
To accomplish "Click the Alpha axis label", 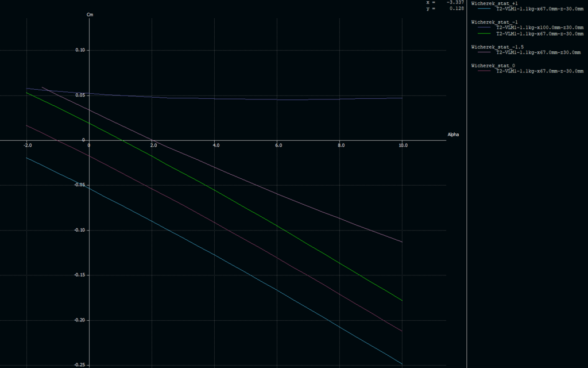I will point(453,135).
